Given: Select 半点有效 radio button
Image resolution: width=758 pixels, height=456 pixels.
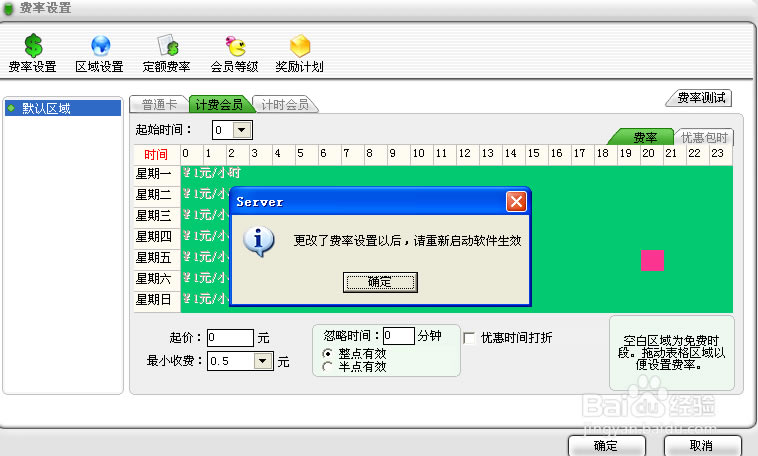Looking at the screenshot, I should tap(328, 367).
